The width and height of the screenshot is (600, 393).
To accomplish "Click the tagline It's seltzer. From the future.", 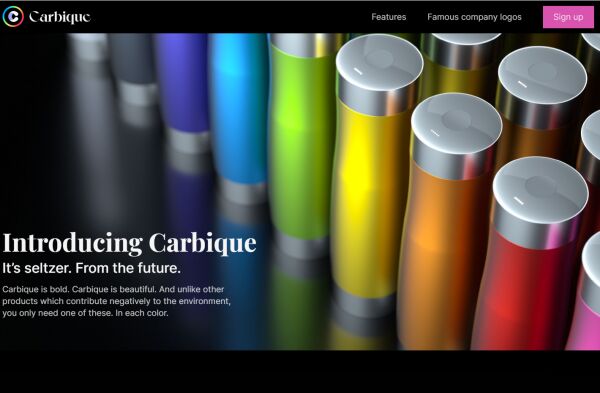I will point(91,268).
